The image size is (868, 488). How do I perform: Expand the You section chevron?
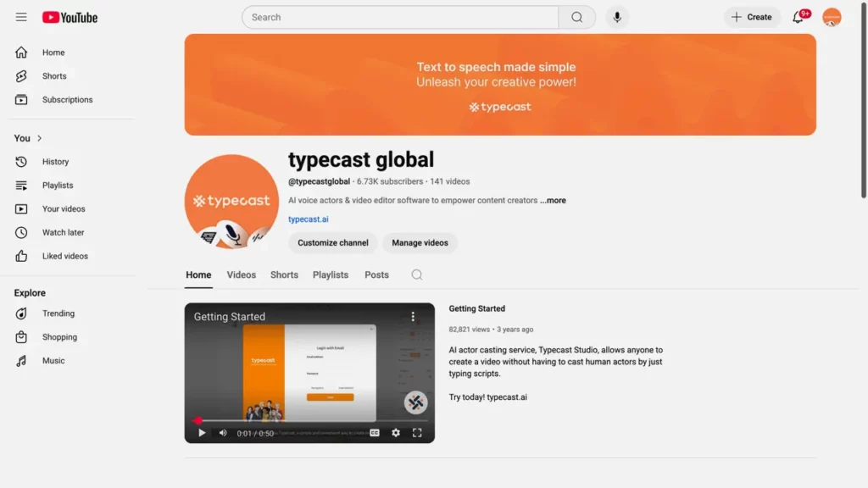coord(39,138)
